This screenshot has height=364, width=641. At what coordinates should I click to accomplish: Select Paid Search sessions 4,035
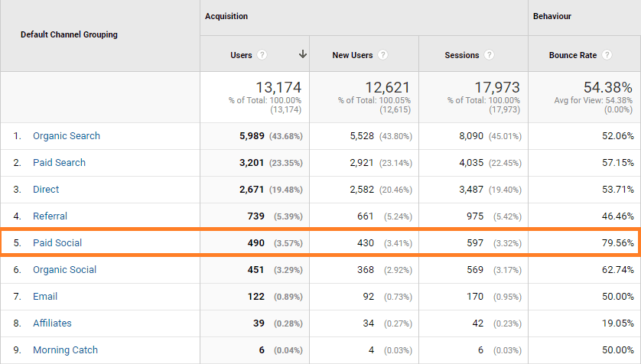point(471,163)
